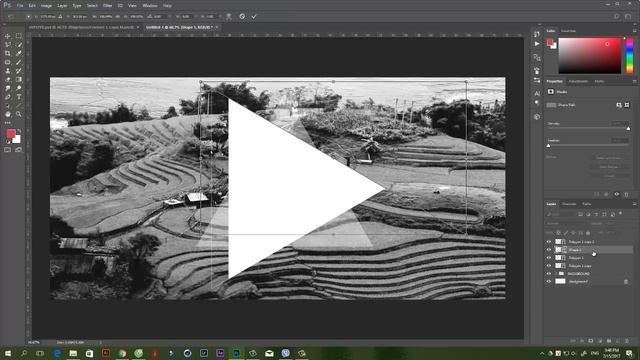Click the Select and Mask button
Viewport: 640px width, 360px height.
(x=609, y=158)
